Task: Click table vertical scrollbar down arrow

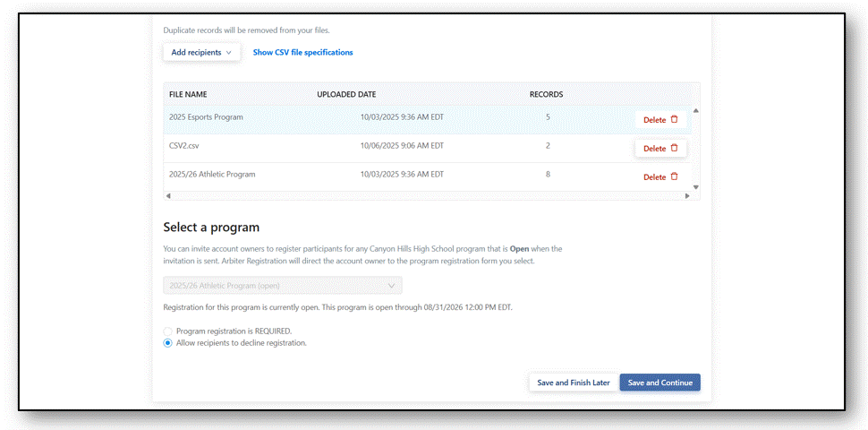Action: pyautogui.click(x=696, y=187)
